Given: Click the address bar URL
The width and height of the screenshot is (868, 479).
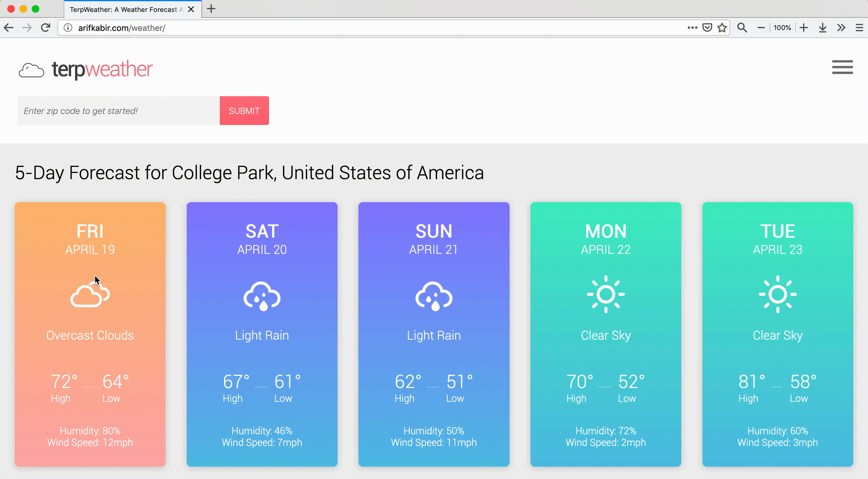Looking at the screenshot, I should 122,28.
